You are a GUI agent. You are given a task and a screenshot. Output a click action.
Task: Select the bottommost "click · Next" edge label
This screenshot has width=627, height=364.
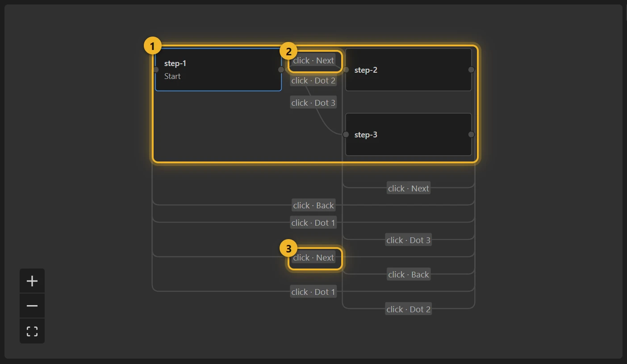coord(313,257)
